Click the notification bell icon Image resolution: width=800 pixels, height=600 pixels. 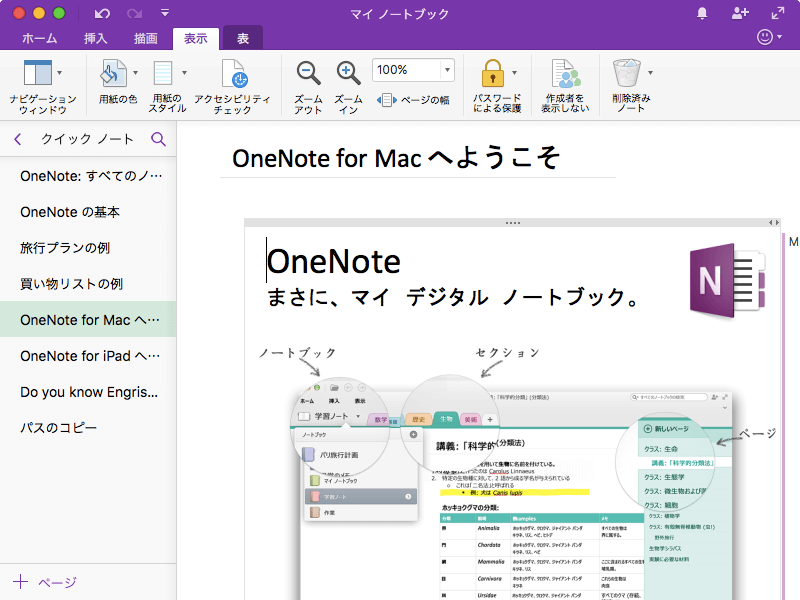point(702,13)
